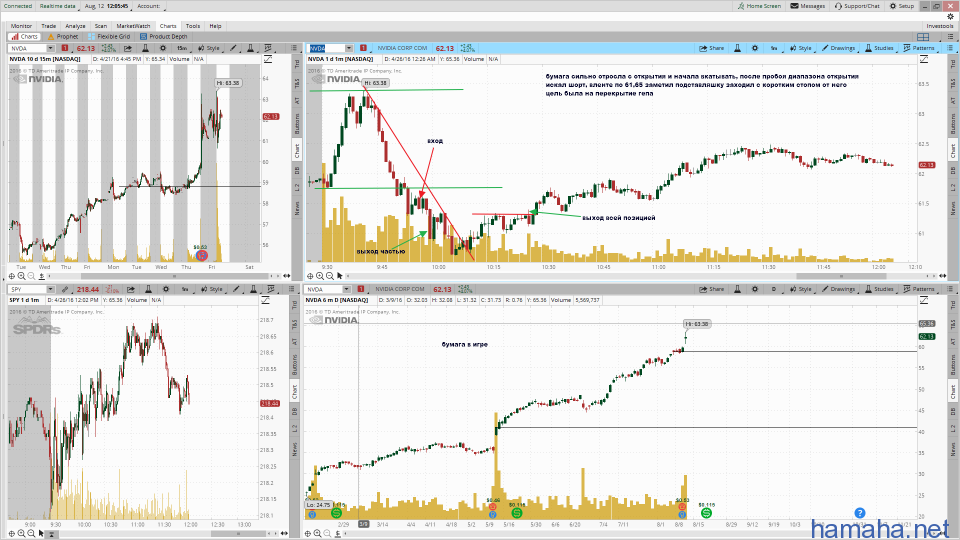
Task: Click the red link-1 icon on the 15m chart
Action: pyautogui.click(x=65, y=48)
